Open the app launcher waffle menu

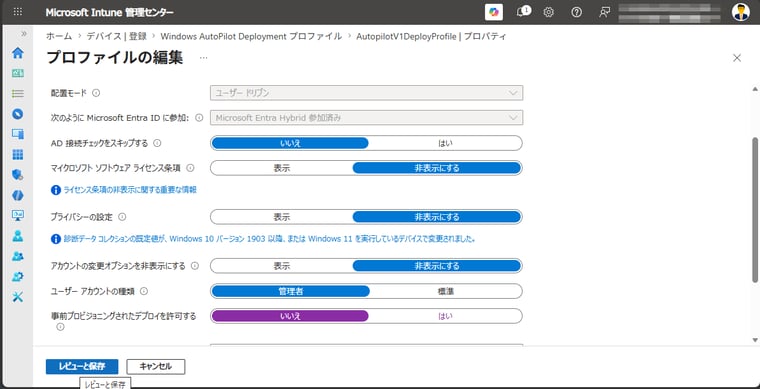point(17,12)
